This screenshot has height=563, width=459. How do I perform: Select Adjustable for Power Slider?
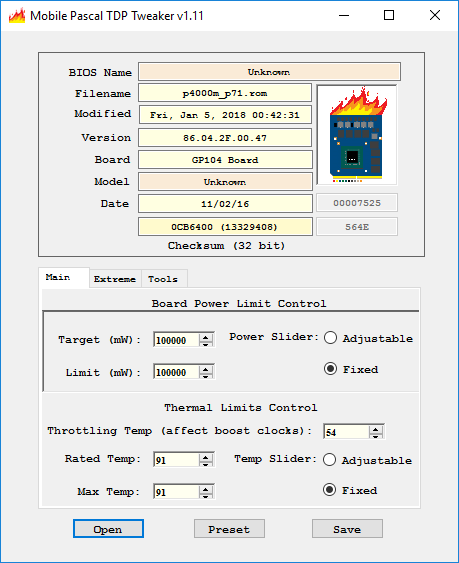click(x=330, y=338)
